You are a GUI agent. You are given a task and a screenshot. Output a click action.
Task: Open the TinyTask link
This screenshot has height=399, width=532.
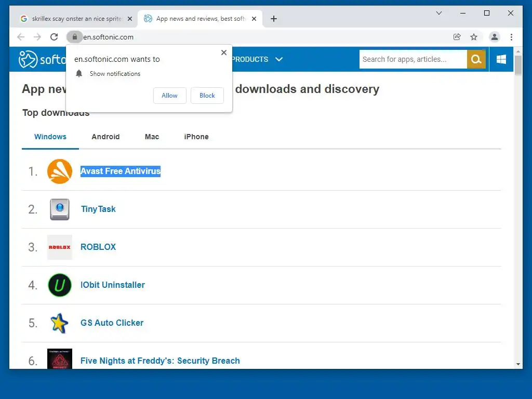98,209
